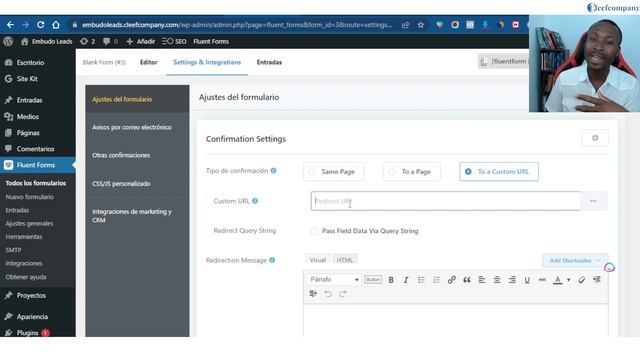The height and width of the screenshot is (360, 640).
Task: Enable Pass Field Data Via Query String
Action: click(314, 231)
